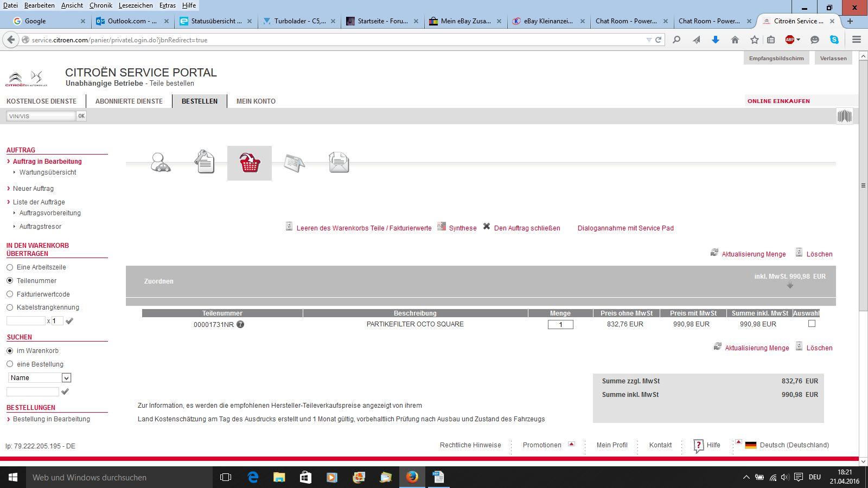The image size is (868, 488).
Task: Open Firefox downloads arrow icon
Action: click(x=716, y=40)
